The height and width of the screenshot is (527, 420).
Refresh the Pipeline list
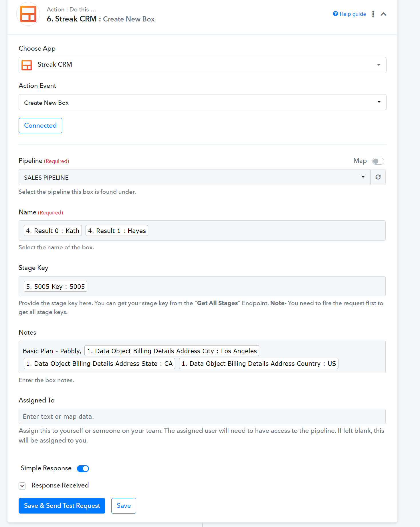coord(378,177)
